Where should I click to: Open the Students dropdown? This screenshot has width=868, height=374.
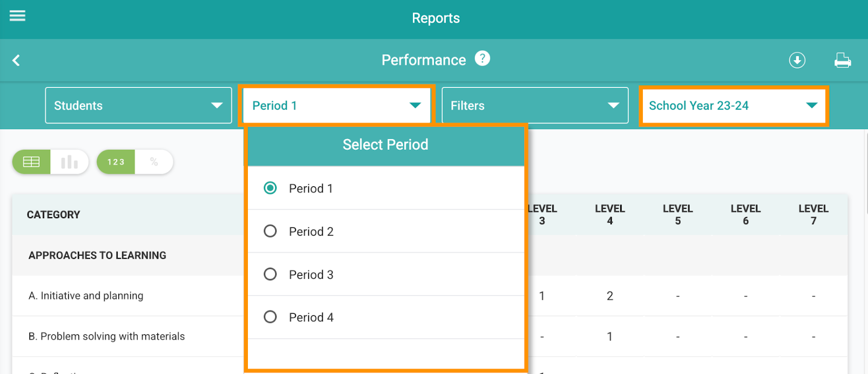click(138, 105)
